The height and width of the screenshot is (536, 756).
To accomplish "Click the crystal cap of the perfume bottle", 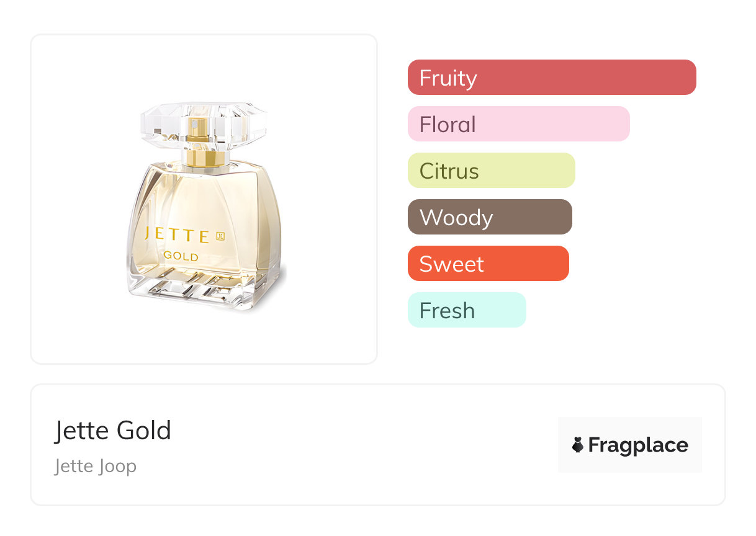I will point(203,123).
